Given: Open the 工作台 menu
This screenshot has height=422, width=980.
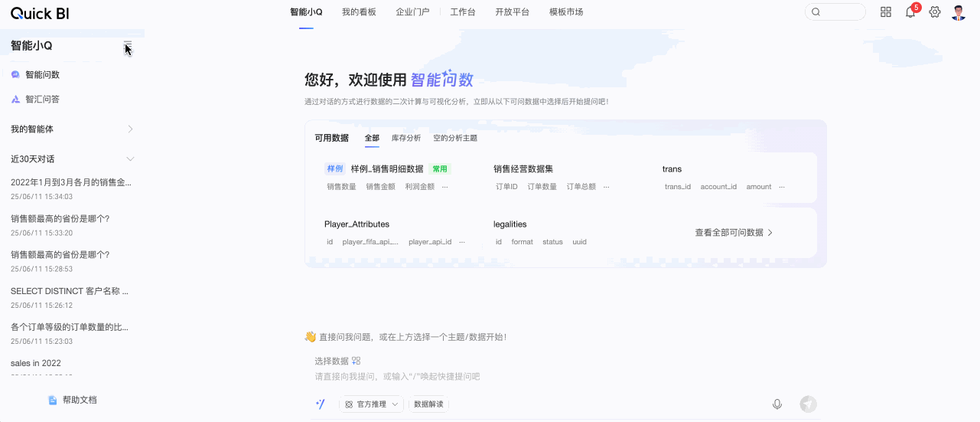Looking at the screenshot, I should pos(463,12).
